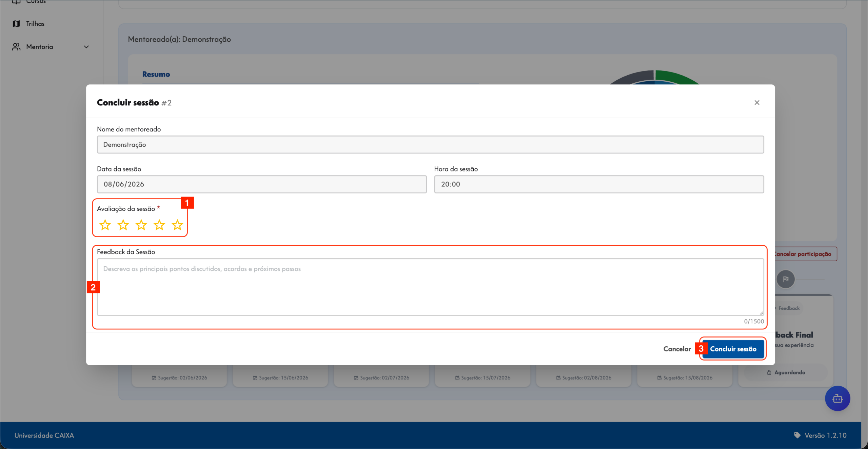
Task: Click the final flag timeline marker
Action: click(x=786, y=279)
